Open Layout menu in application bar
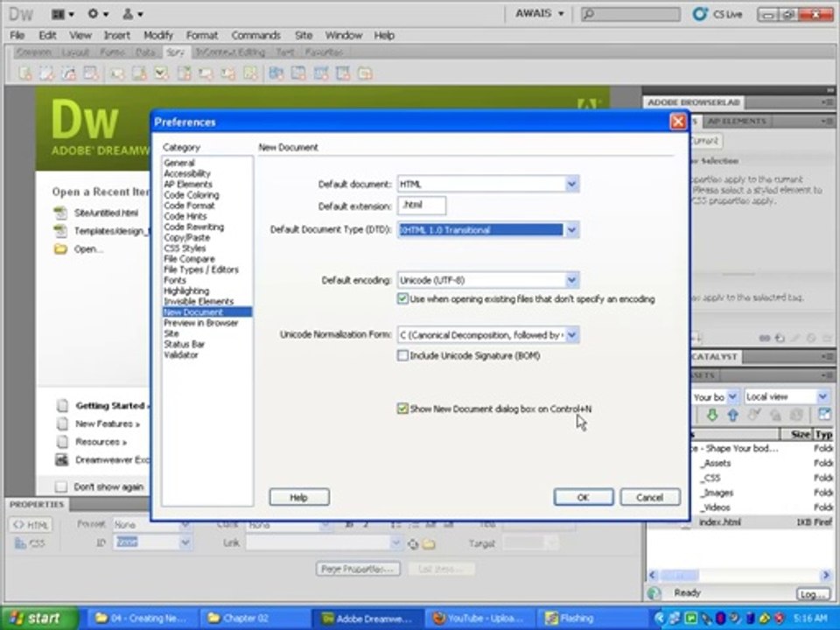 62,14
